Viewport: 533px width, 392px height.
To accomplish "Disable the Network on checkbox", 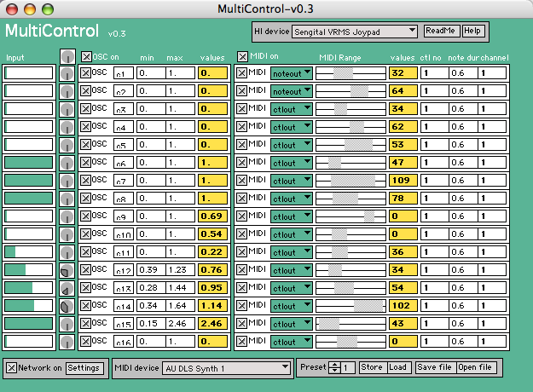I will 11,368.
